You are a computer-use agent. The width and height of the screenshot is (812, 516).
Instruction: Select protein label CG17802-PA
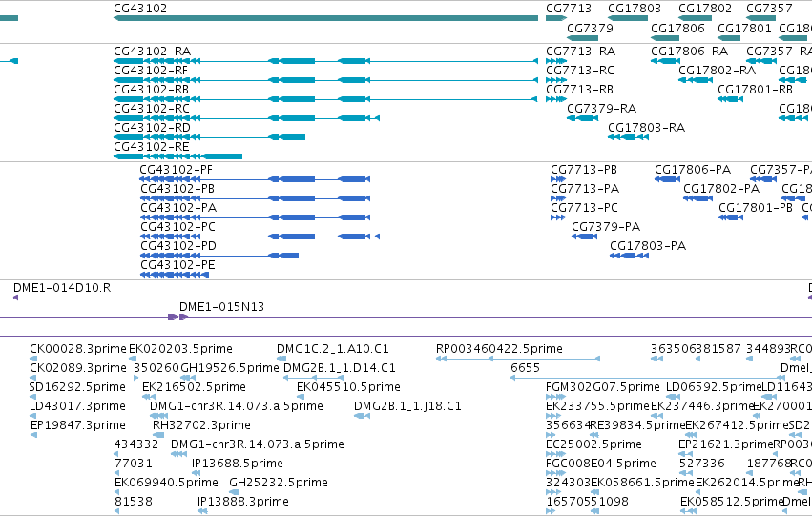721,189
